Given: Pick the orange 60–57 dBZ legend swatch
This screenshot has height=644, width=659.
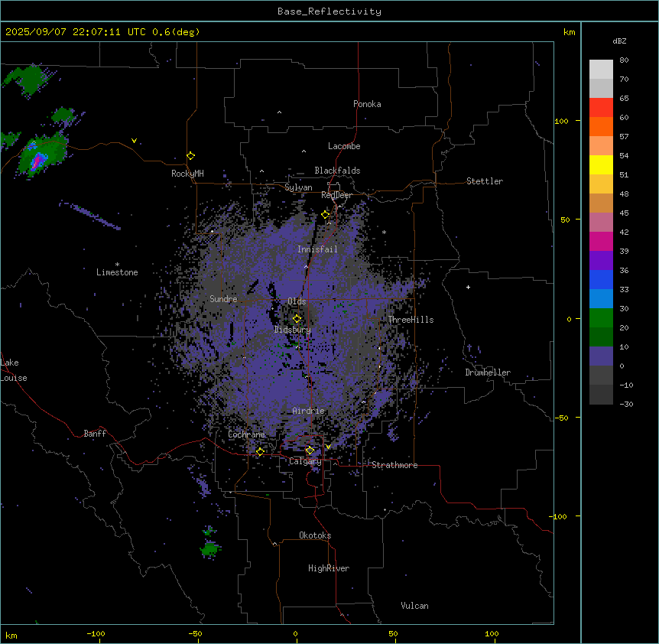Looking at the screenshot, I should 601,126.
